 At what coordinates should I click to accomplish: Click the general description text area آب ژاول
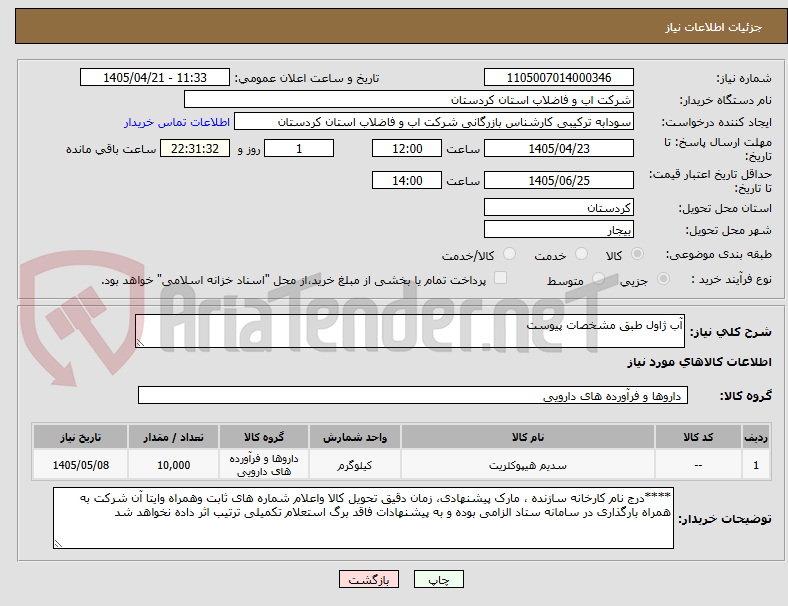click(410, 331)
